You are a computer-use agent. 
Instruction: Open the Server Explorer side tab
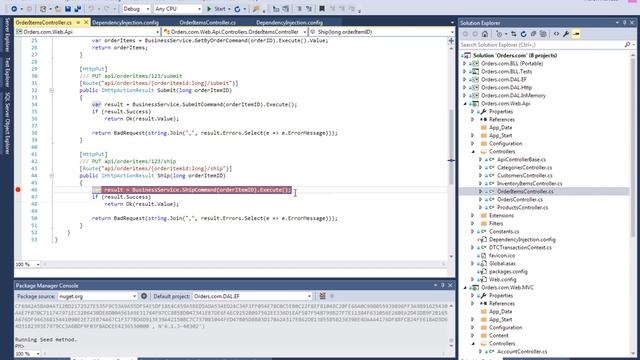pos(7,35)
